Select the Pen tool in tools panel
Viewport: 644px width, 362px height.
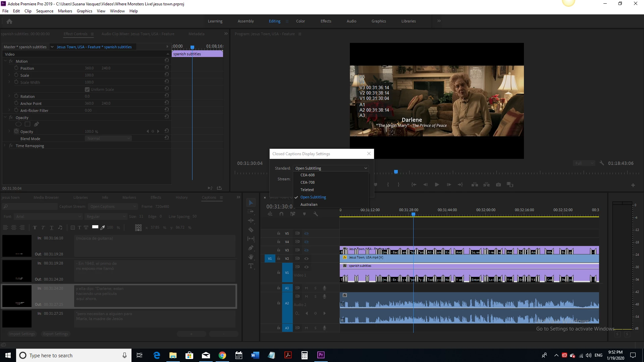coord(251,248)
